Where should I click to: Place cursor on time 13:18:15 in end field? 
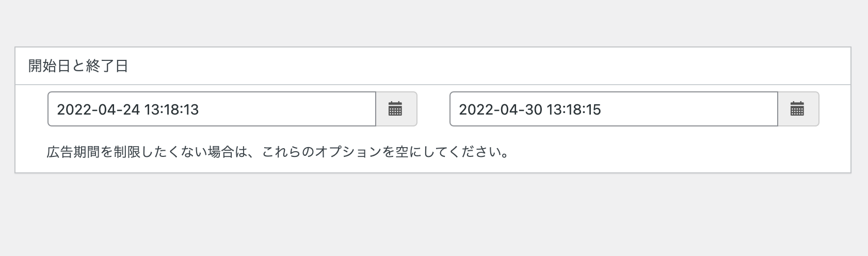click(x=573, y=109)
